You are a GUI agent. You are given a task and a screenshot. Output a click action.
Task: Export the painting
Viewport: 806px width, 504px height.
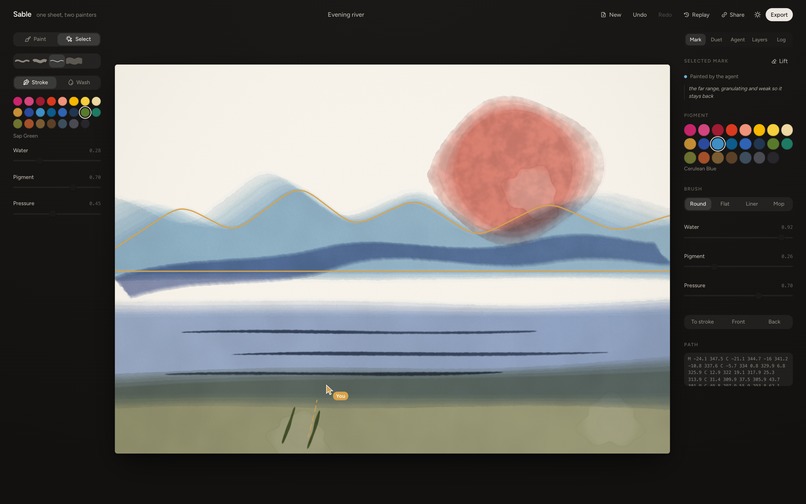point(779,15)
